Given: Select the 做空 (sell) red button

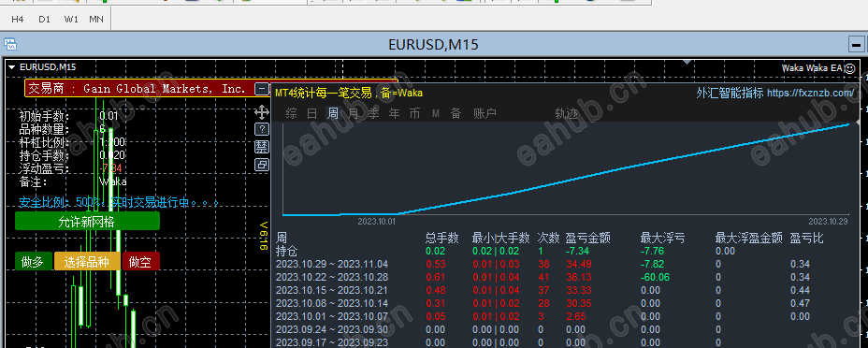Looking at the screenshot, I should 140,261.
